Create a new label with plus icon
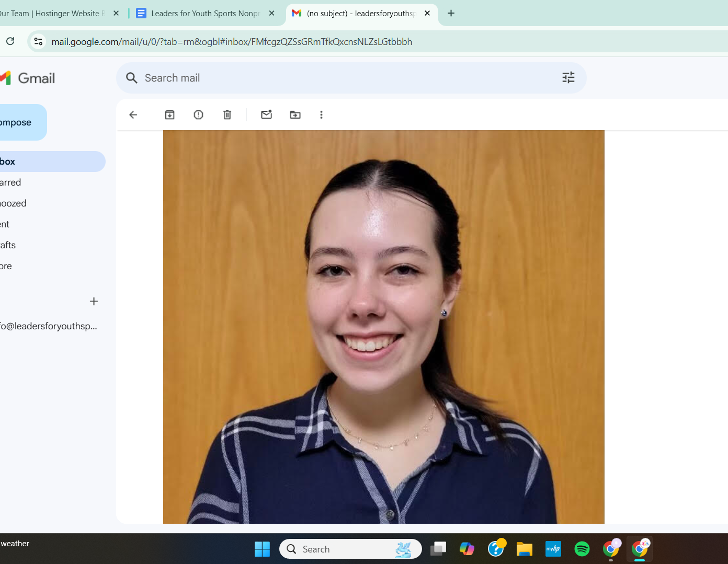 click(x=94, y=302)
